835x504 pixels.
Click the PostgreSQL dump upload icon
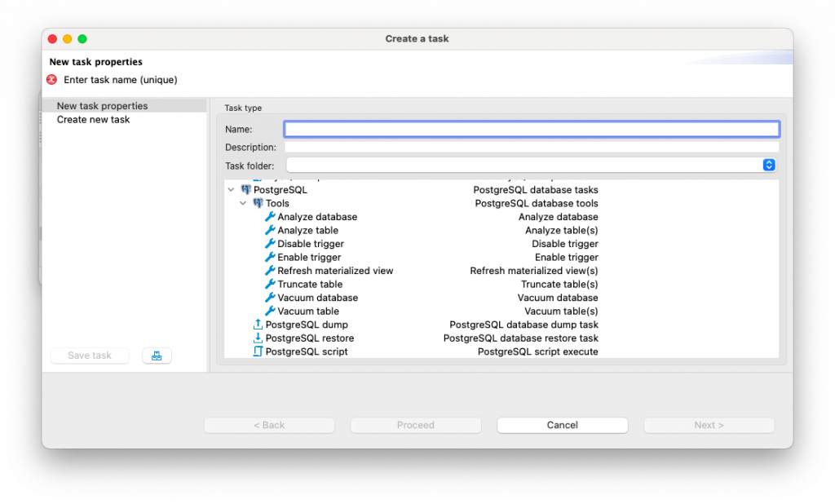[258, 324]
